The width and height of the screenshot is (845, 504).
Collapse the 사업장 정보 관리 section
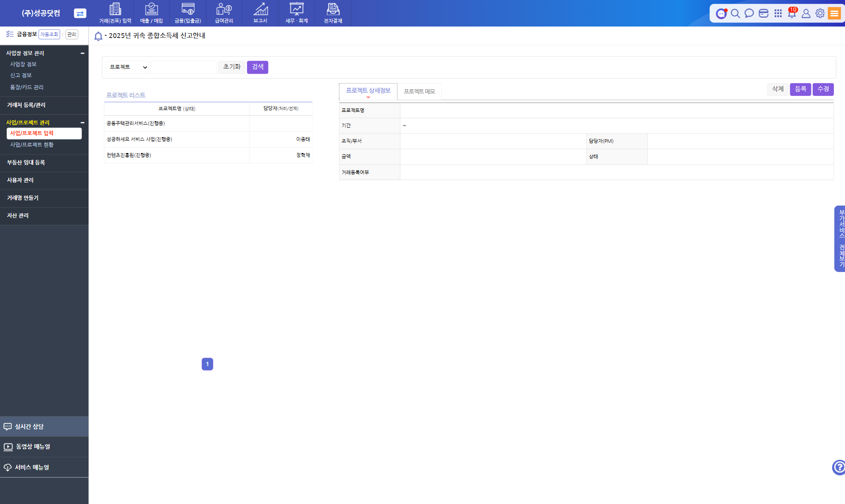click(82, 53)
